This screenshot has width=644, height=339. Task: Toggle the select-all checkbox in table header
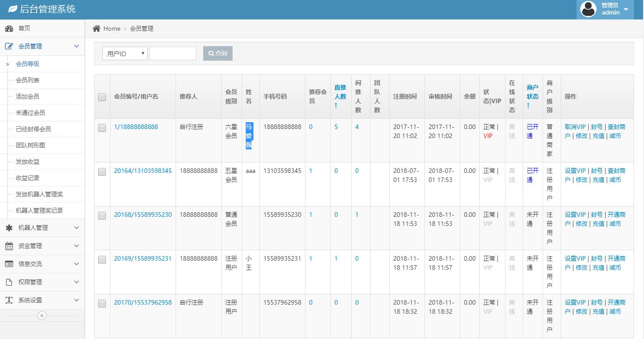[102, 97]
